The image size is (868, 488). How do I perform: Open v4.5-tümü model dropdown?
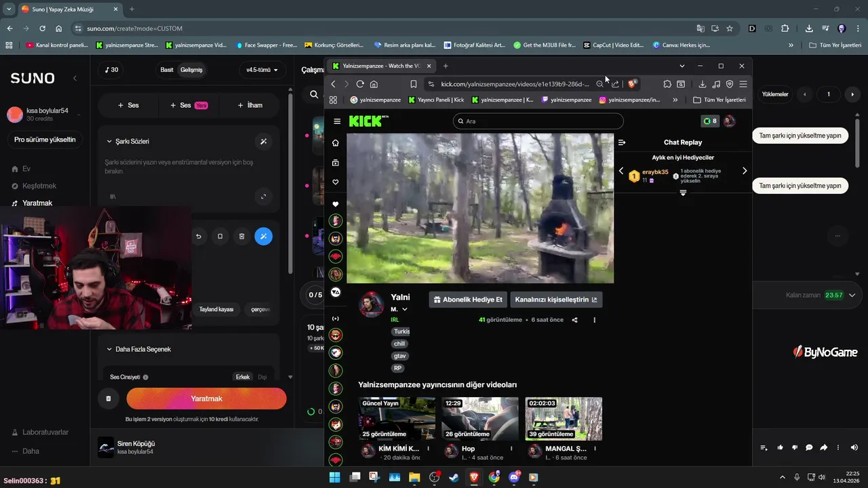262,70
